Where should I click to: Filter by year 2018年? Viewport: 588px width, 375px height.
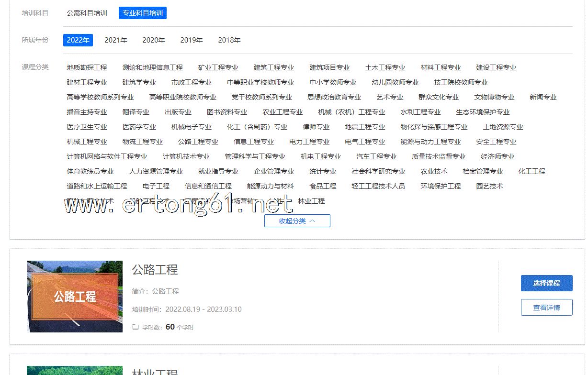tap(229, 40)
